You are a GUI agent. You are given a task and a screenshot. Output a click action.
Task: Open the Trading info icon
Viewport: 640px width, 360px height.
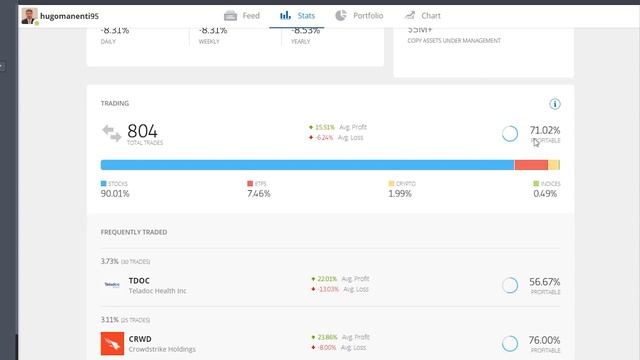click(x=555, y=104)
